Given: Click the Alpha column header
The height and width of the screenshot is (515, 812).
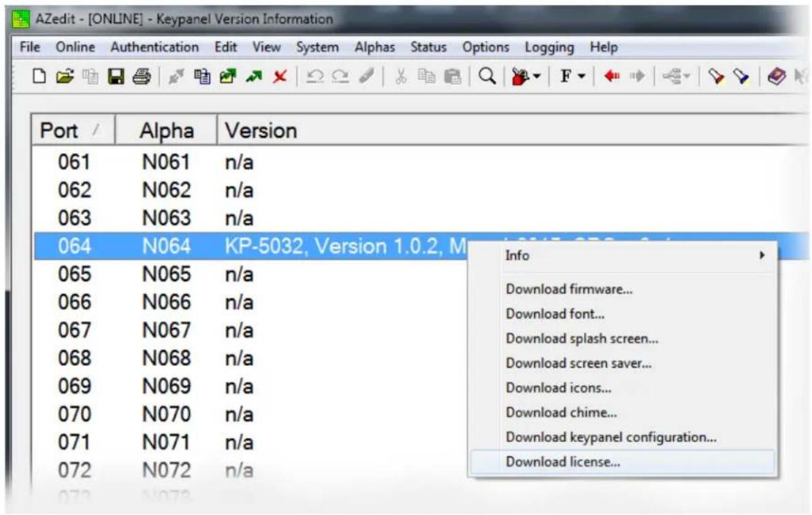Looking at the screenshot, I should point(165,130).
